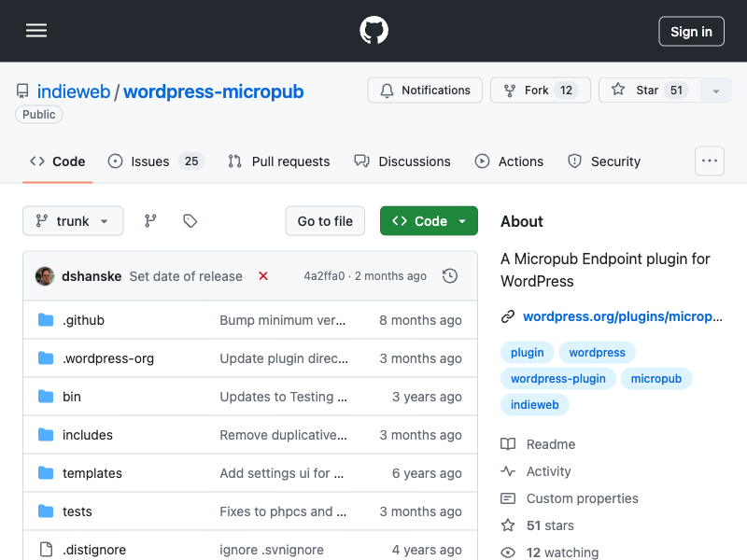The width and height of the screenshot is (747, 560).
Task: Open the commit history clock icon
Action: point(450,276)
